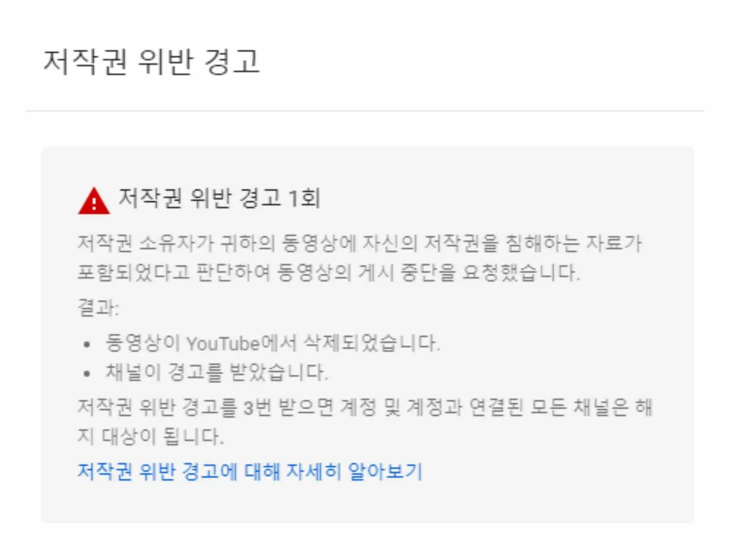Click the words 자세히 알아보기 in the blue link
Screen dimensions: 730x560
pos(354,471)
